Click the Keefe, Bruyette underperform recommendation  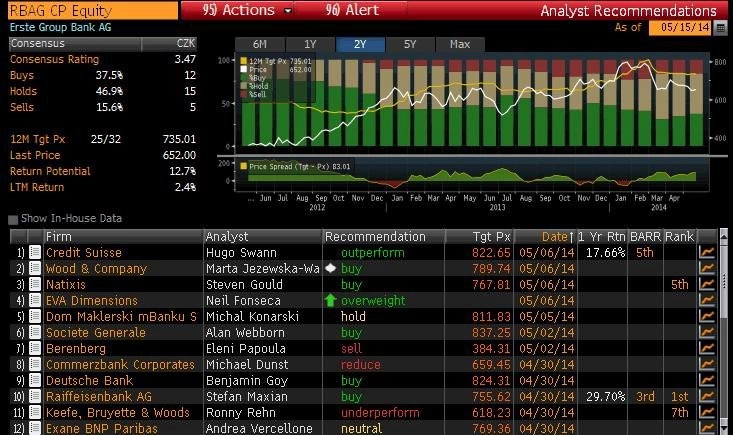pyautogui.click(x=380, y=413)
